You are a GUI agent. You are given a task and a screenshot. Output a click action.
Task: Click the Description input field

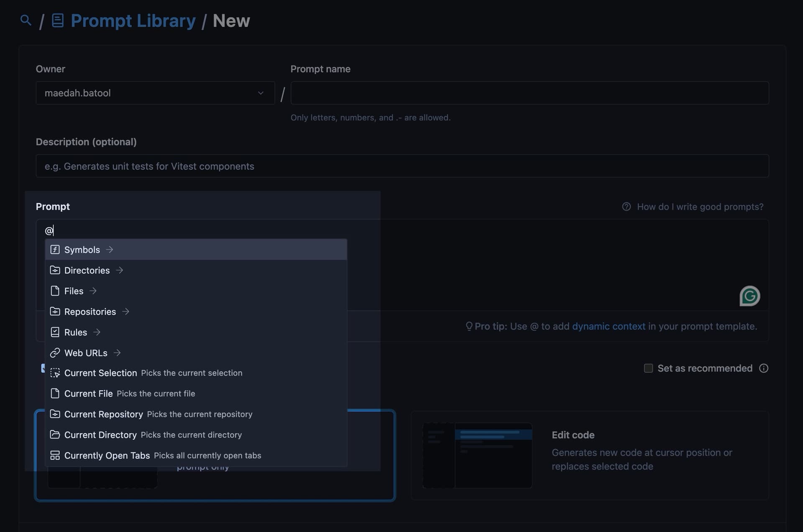point(402,166)
